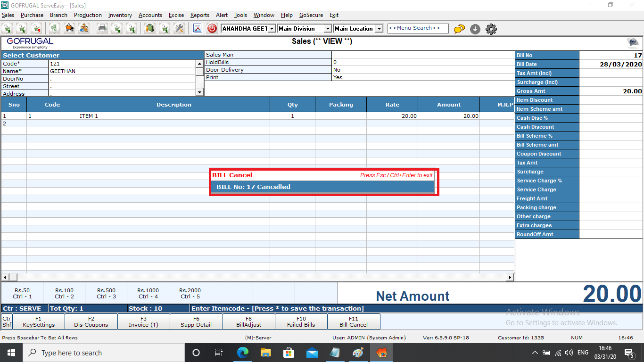Open Paint from the taskbar
Screen dimensions: 644x362
point(358,353)
